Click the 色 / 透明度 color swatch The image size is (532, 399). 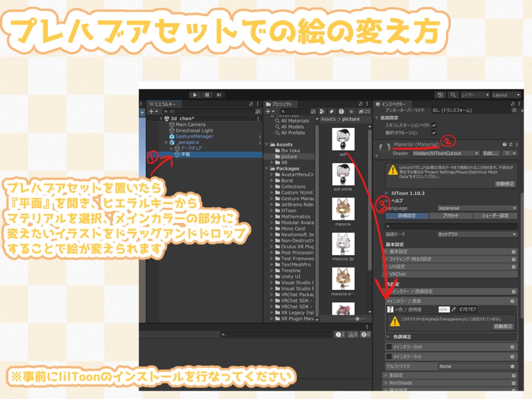468,310
